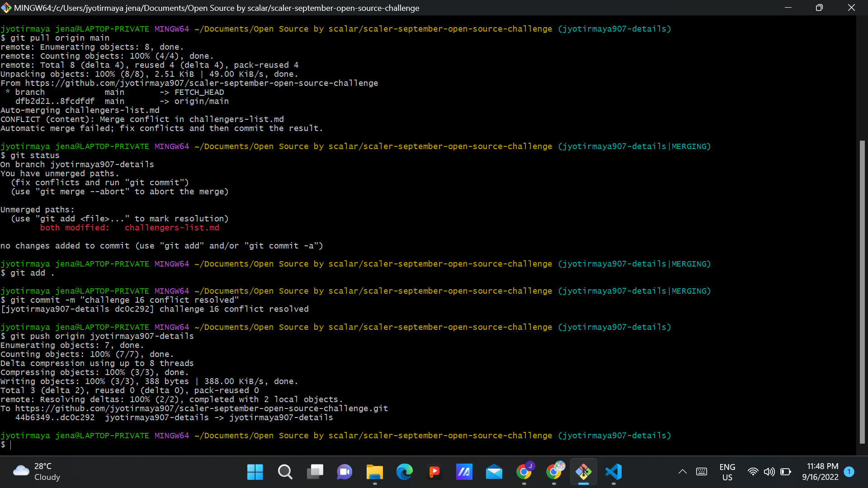Minimize the MINGW64 terminal window
This screenshot has width=868, height=488.
[788, 8]
